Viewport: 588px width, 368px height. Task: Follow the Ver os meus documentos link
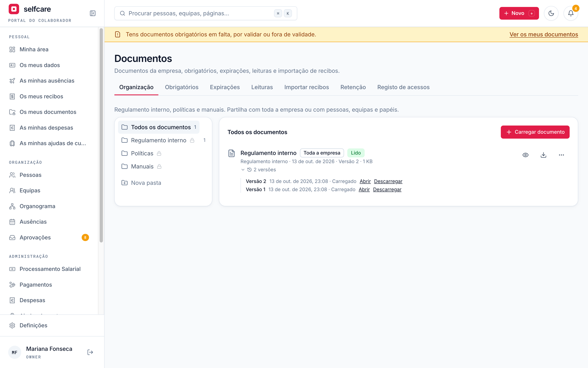543,35
